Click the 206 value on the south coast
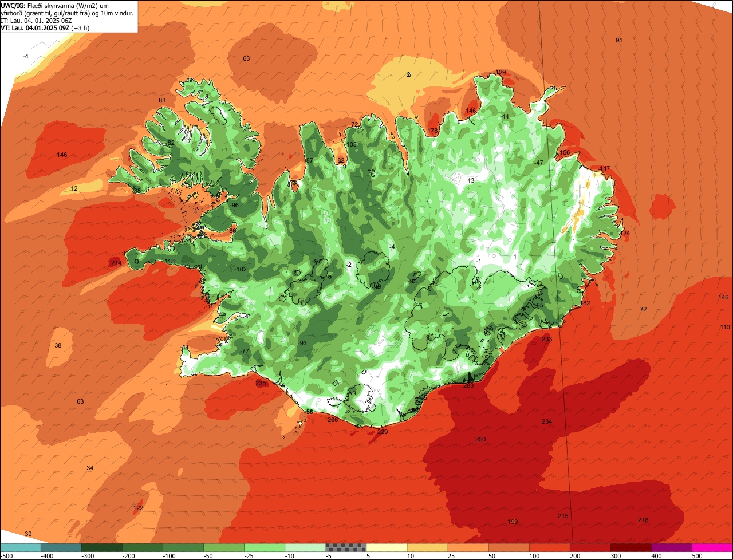The width and height of the screenshot is (733, 560). click(x=333, y=420)
